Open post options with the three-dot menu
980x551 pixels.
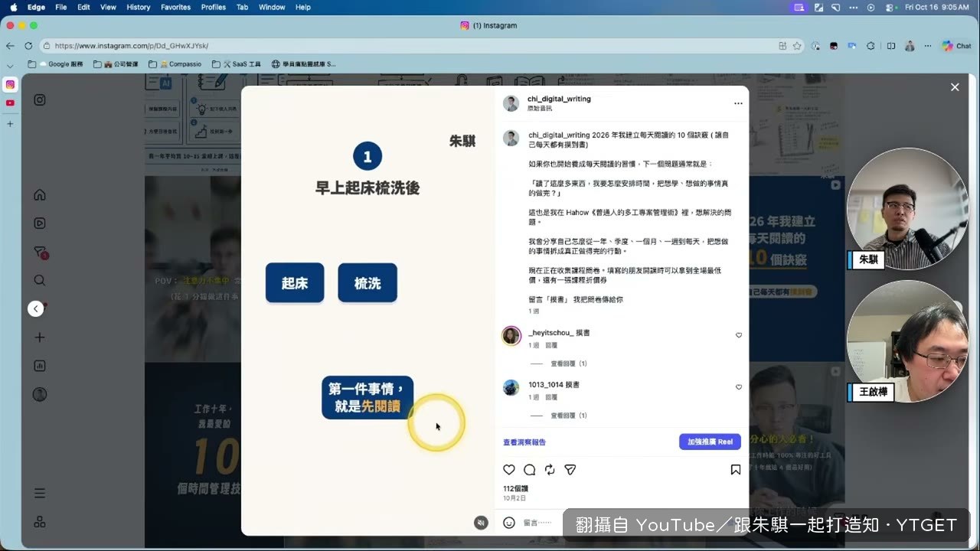(738, 103)
